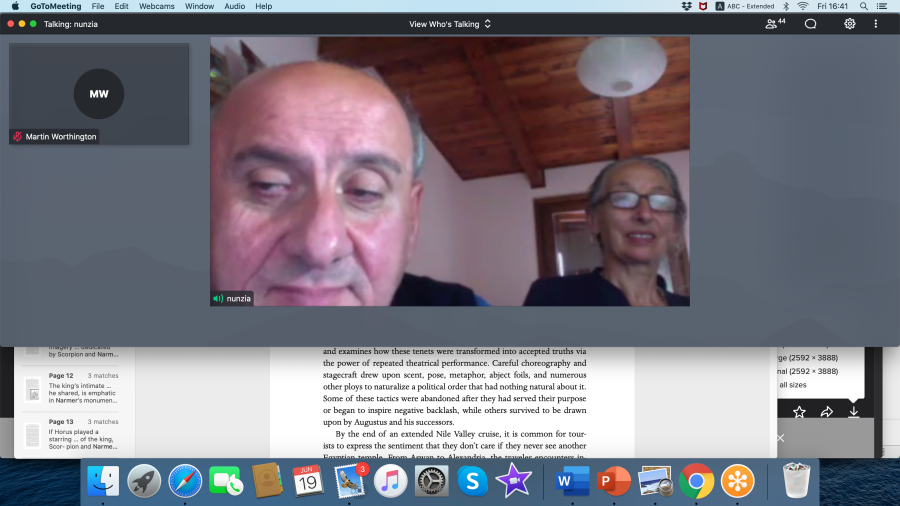Open the chat bubble icon
The height and width of the screenshot is (506, 900).
click(810, 24)
